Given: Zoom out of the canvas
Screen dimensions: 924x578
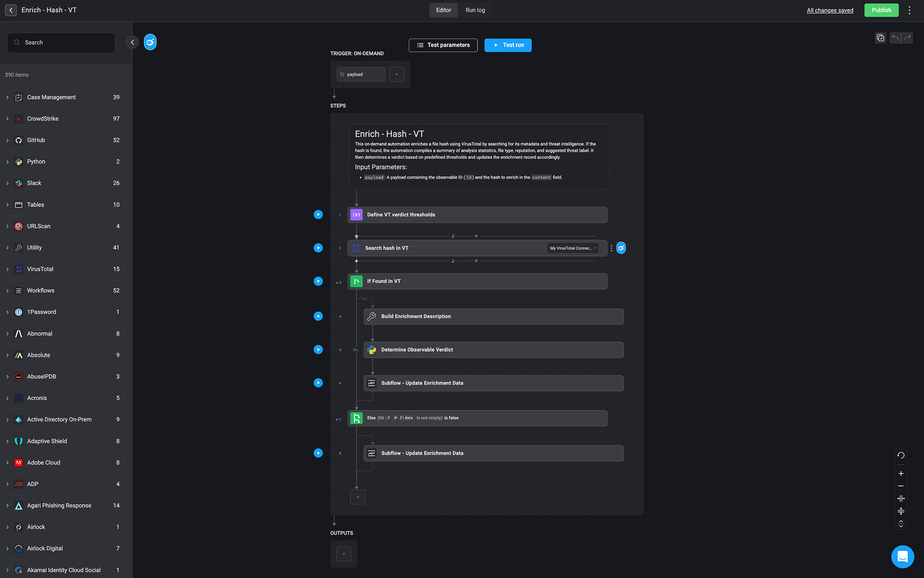Looking at the screenshot, I should (901, 486).
